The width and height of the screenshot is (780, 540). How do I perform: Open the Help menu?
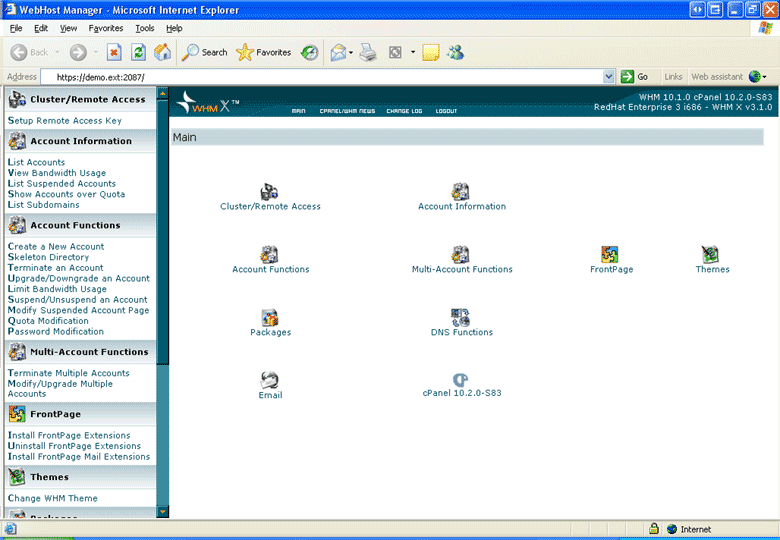click(x=174, y=28)
